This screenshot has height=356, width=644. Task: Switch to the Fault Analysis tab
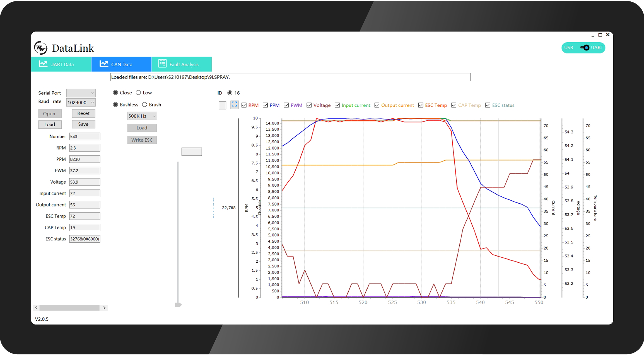[x=182, y=64]
